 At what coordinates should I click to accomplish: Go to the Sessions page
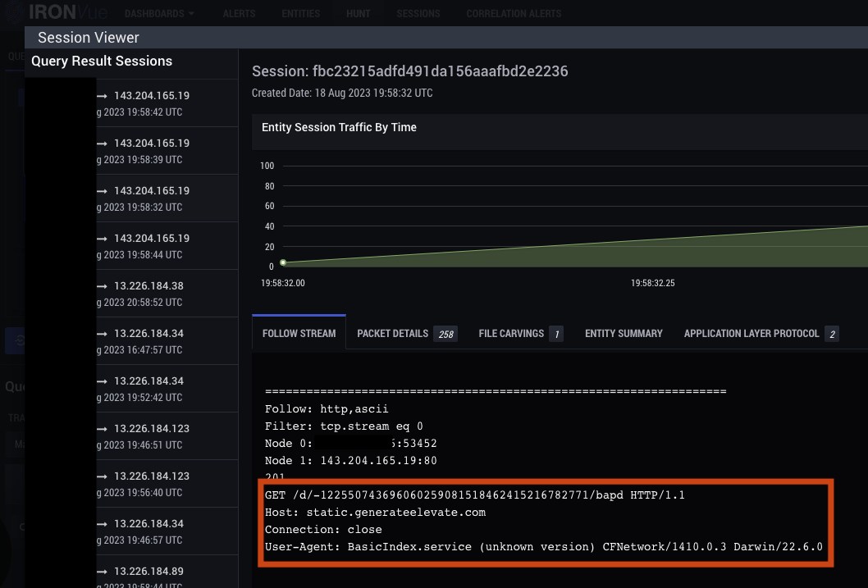[x=418, y=13]
